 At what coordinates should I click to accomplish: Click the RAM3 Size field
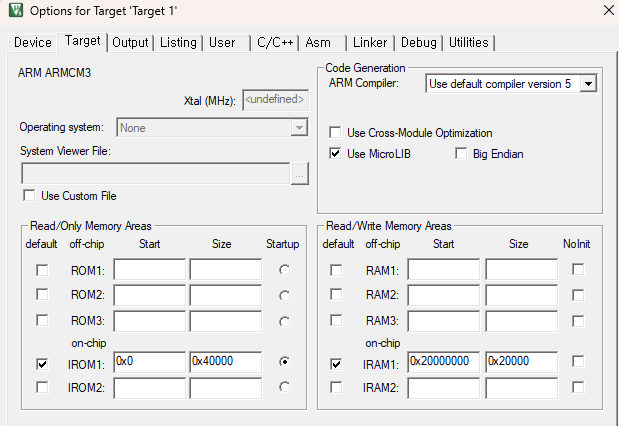tap(521, 321)
